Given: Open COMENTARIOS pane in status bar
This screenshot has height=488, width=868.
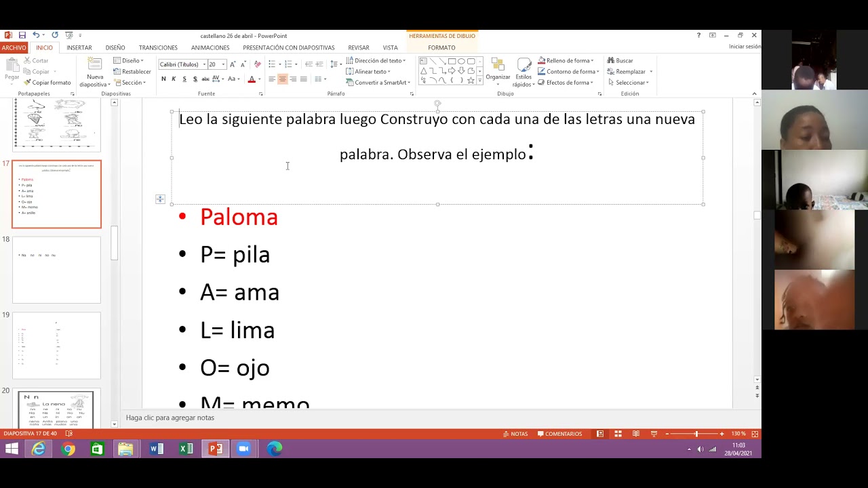Looking at the screenshot, I should (x=559, y=434).
